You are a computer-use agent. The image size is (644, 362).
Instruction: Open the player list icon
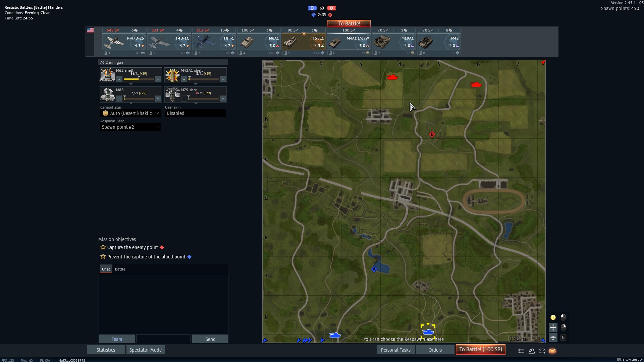pyautogui.click(x=521, y=351)
